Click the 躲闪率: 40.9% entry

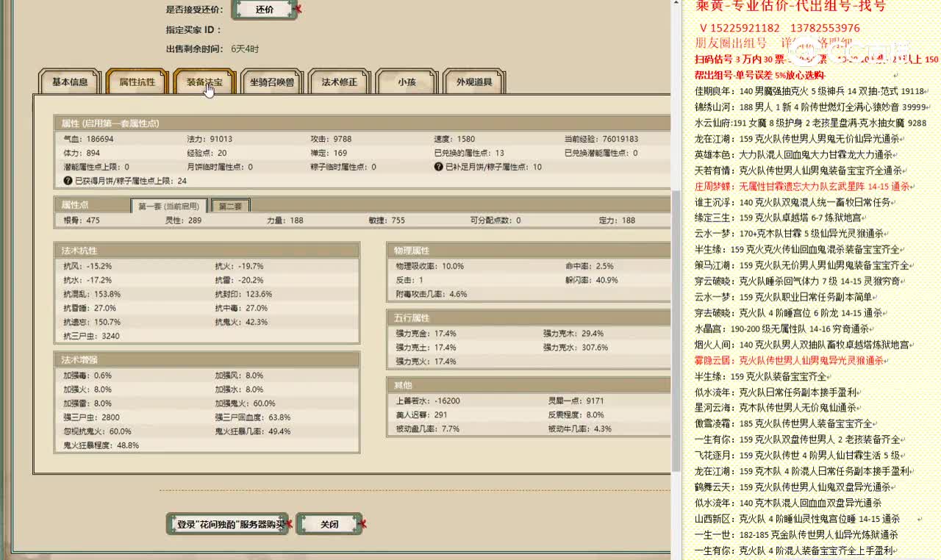click(591, 280)
